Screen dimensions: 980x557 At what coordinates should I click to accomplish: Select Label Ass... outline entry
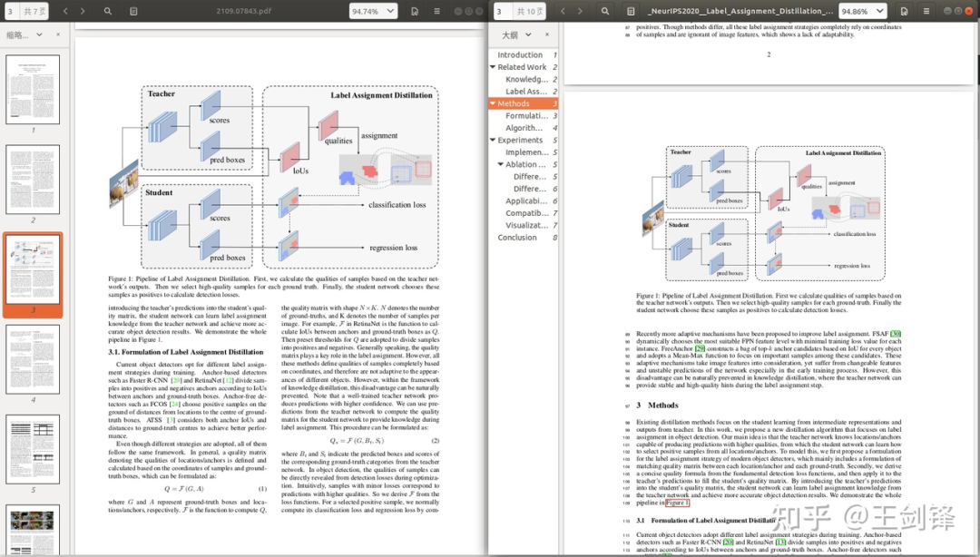click(x=527, y=92)
